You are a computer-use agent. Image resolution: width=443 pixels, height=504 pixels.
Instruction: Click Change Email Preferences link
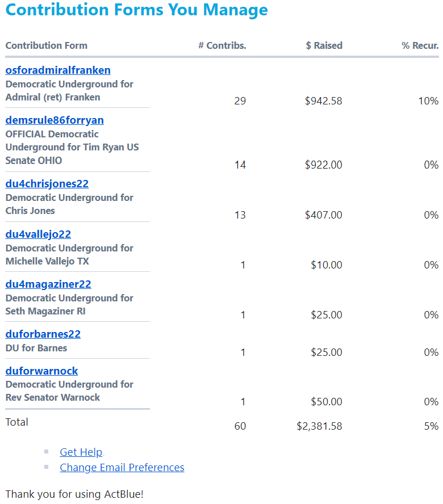122,467
